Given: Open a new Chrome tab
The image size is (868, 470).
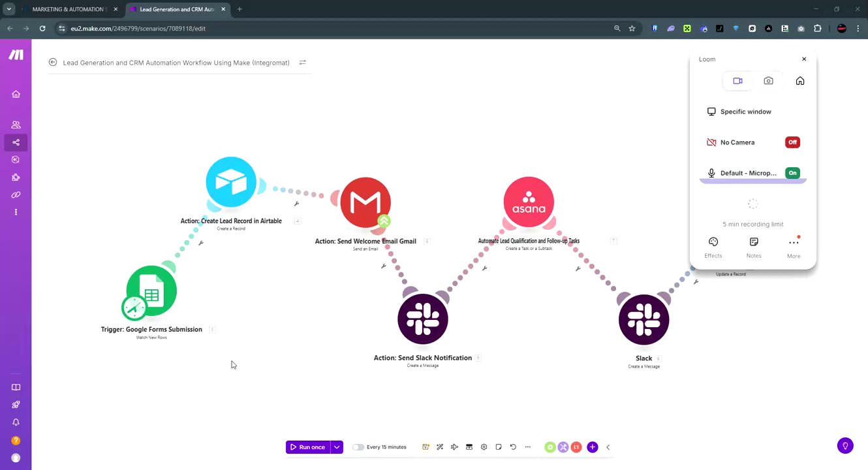Looking at the screenshot, I should pyautogui.click(x=240, y=9).
